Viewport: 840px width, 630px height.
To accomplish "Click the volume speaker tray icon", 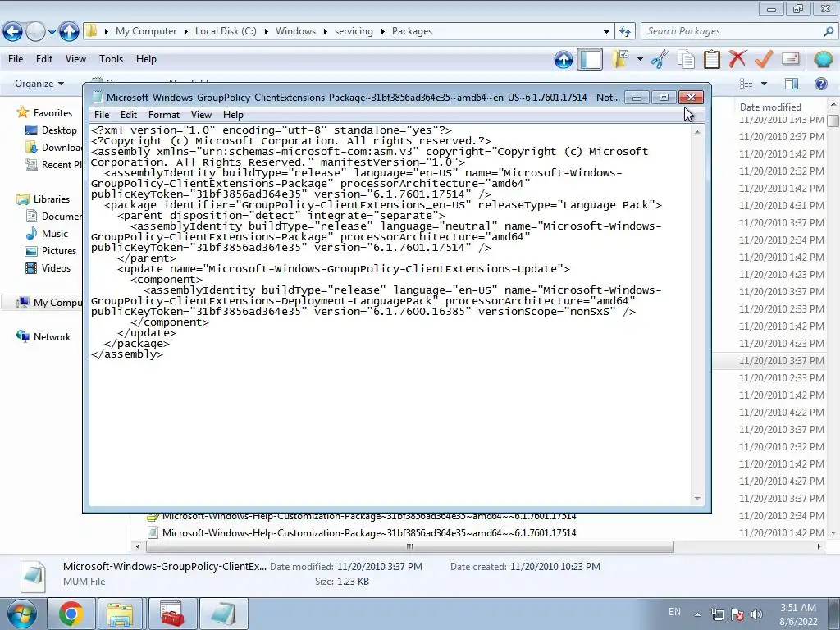I will coord(756,614).
